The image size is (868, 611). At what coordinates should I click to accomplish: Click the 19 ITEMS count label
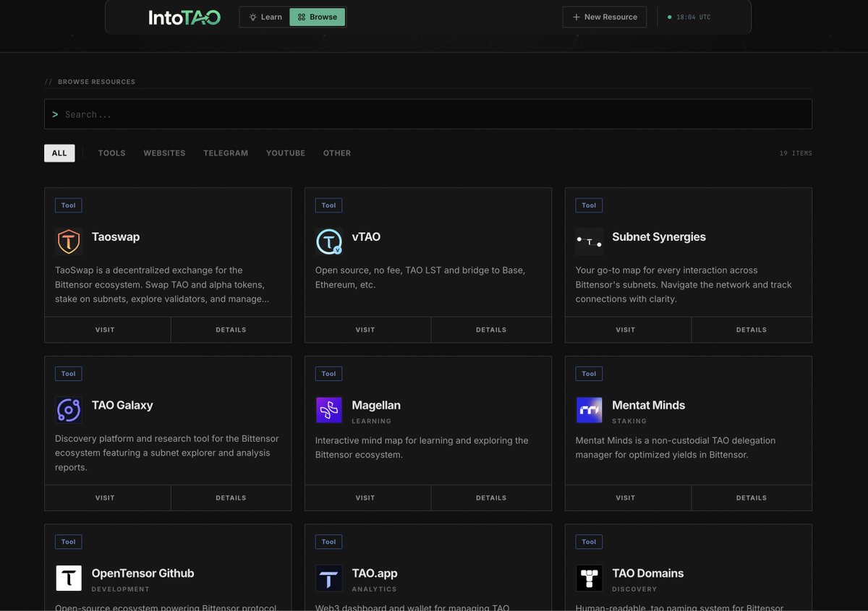(x=796, y=153)
